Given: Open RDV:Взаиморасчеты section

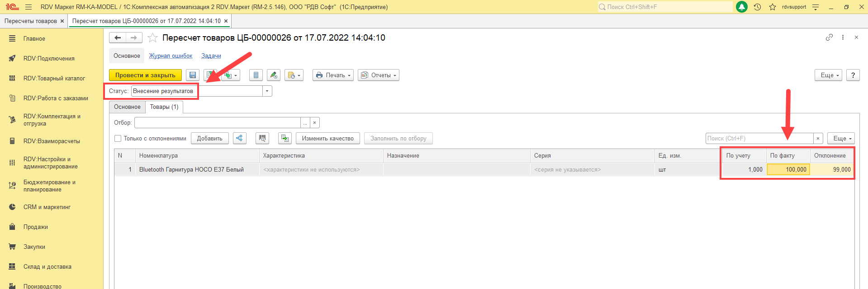Looking at the screenshot, I should click(52, 141).
